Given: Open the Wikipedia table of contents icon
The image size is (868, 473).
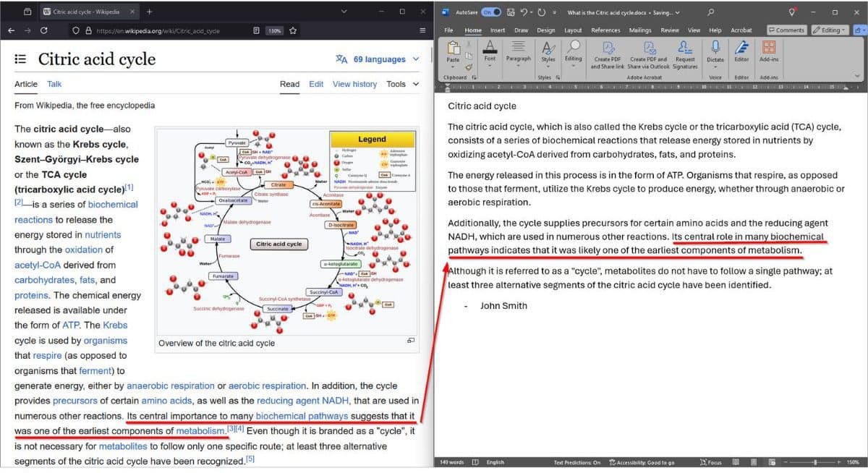Looking at the screenshot, I should point(20,59).
